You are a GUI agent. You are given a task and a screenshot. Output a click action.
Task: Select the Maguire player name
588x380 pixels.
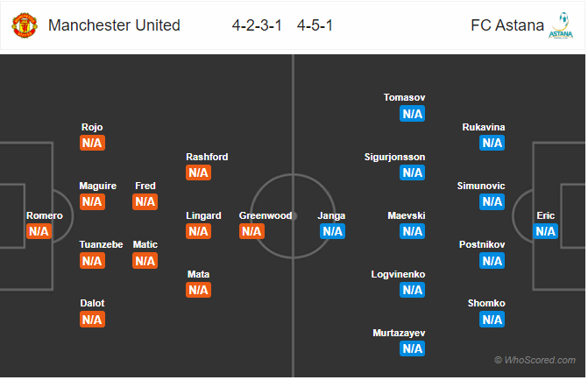98,186
